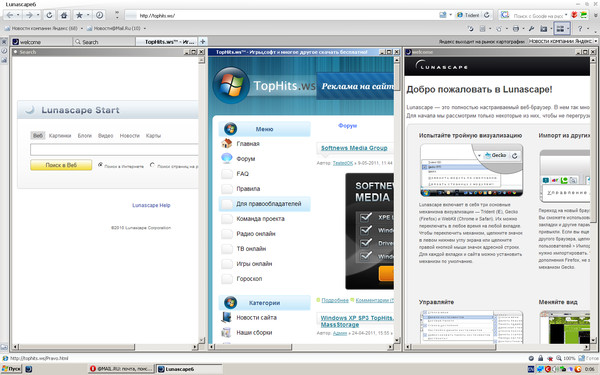Open settings via the wrench icon
Screen dimensions: 600x375
pyautogui.click(x=532, y=29)
